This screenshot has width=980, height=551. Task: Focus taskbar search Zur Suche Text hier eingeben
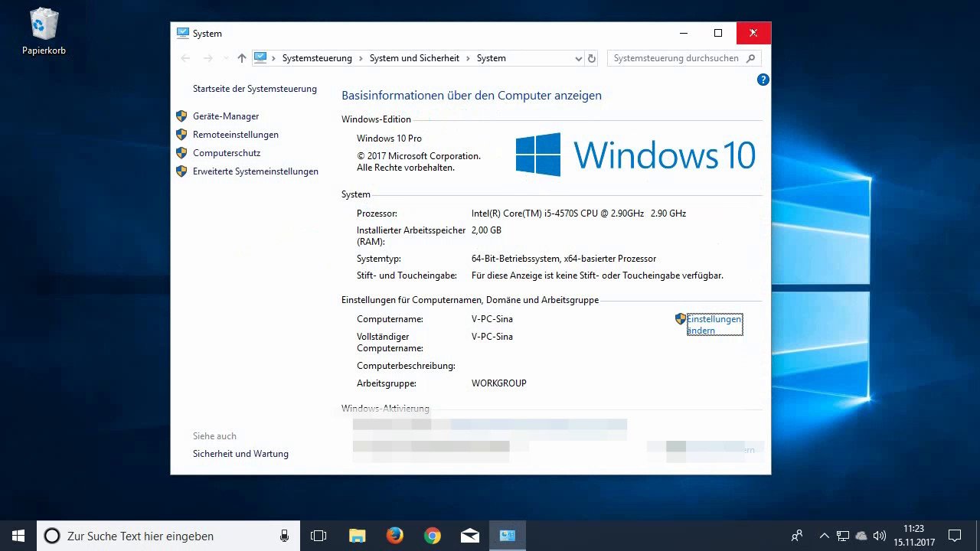pos(168,536)
